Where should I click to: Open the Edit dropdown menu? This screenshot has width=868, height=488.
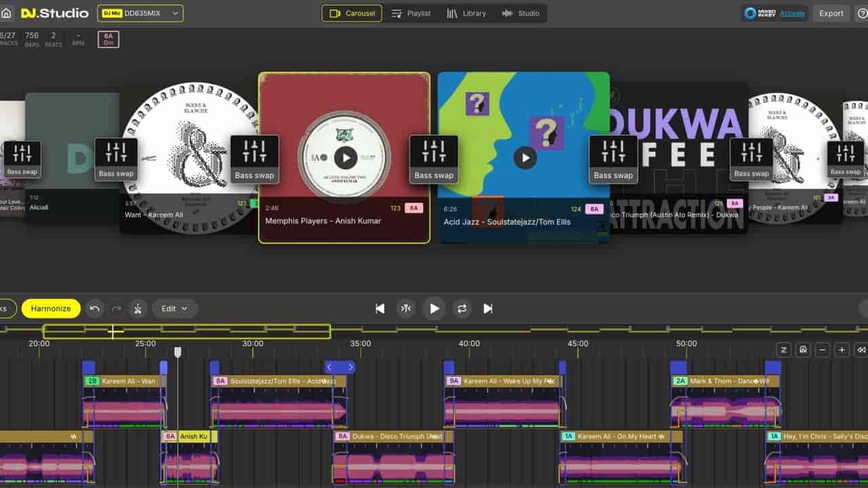[x=174, y=308]
